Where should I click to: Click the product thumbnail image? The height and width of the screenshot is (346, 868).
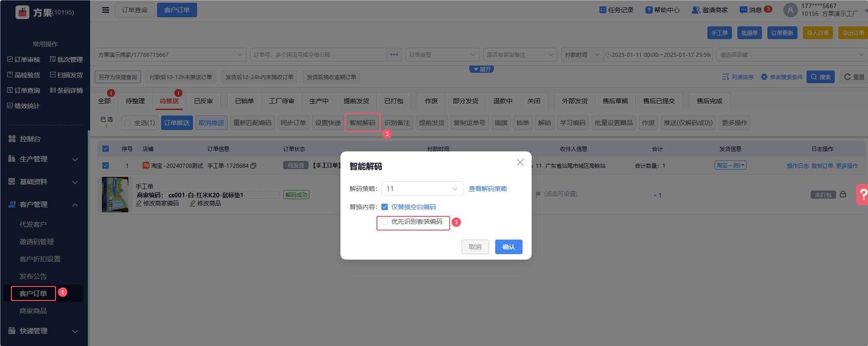115,195
